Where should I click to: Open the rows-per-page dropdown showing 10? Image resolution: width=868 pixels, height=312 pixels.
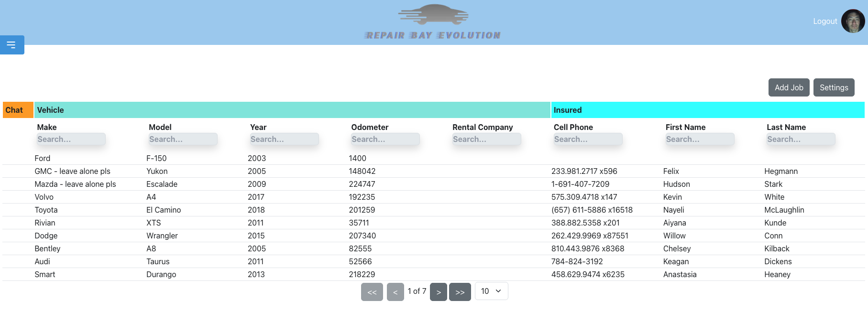click(x=491, y=291)
